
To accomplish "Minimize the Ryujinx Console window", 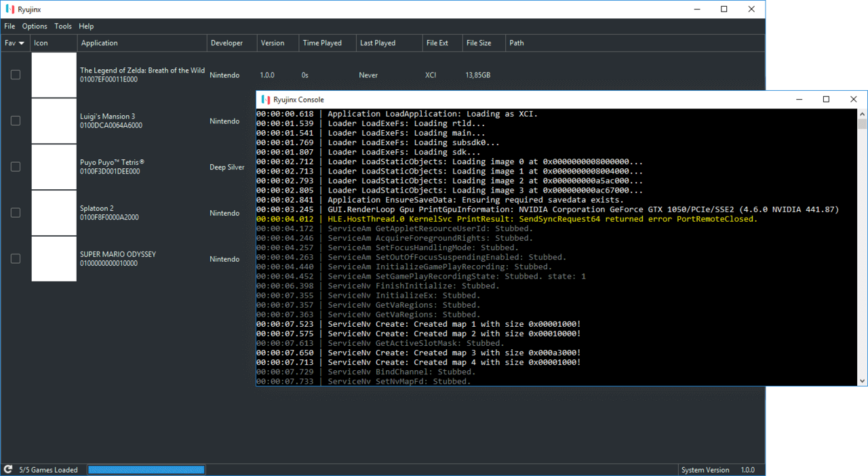I will (799, 100).
